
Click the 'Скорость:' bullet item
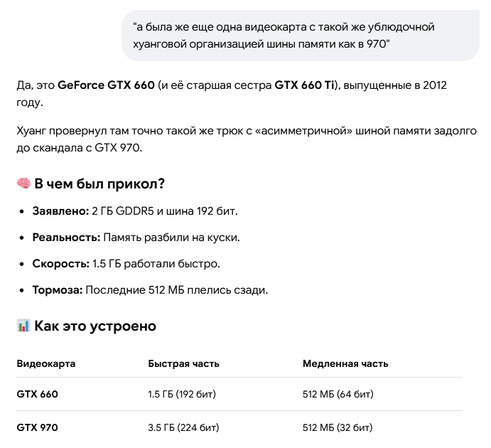(126, 264)
